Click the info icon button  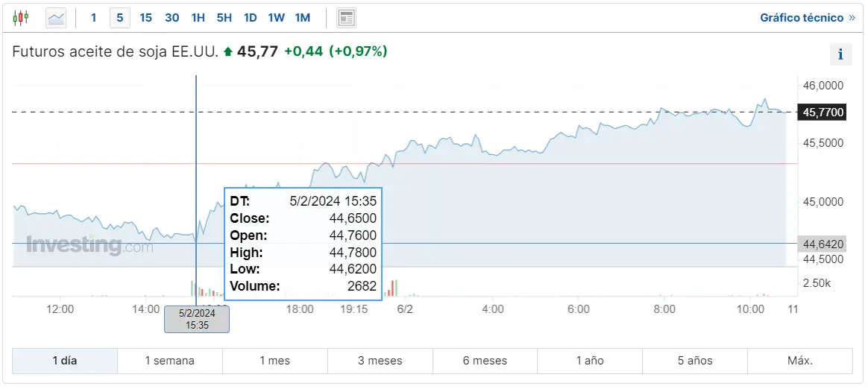pyautogui.click(x=840, y=54)
